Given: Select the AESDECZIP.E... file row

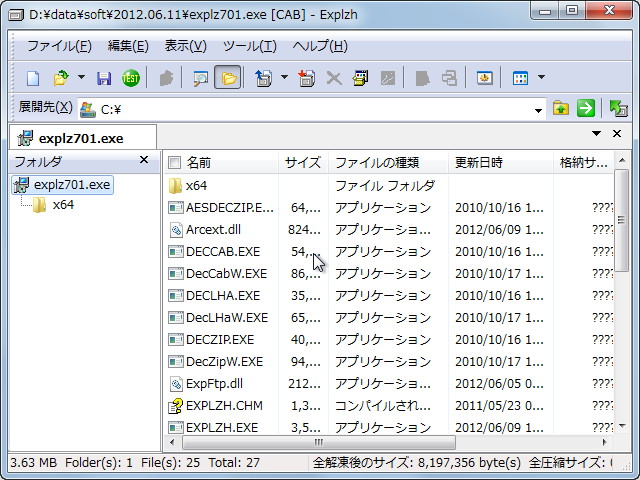Looking at the screenshot, I should pyautogui.click(x=389, y=208).
